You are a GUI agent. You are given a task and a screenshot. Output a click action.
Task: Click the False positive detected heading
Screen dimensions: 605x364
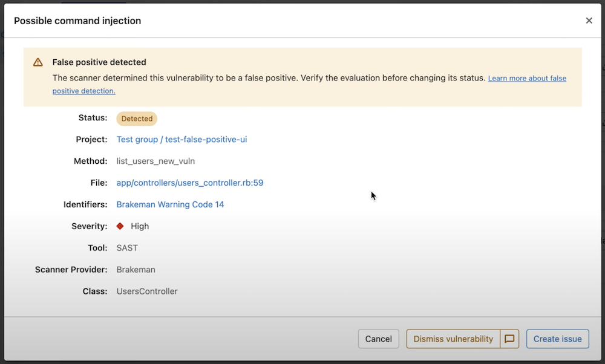click(x=99, y=62)
